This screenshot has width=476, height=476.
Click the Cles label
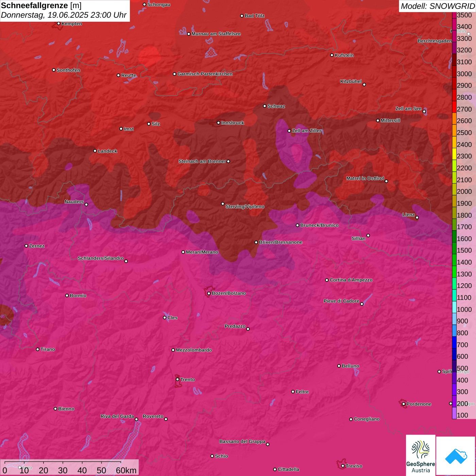(x=172, y=318)
